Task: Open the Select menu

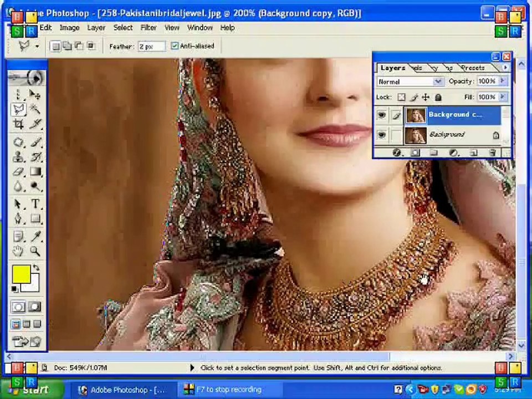Action: click(123, 28)
